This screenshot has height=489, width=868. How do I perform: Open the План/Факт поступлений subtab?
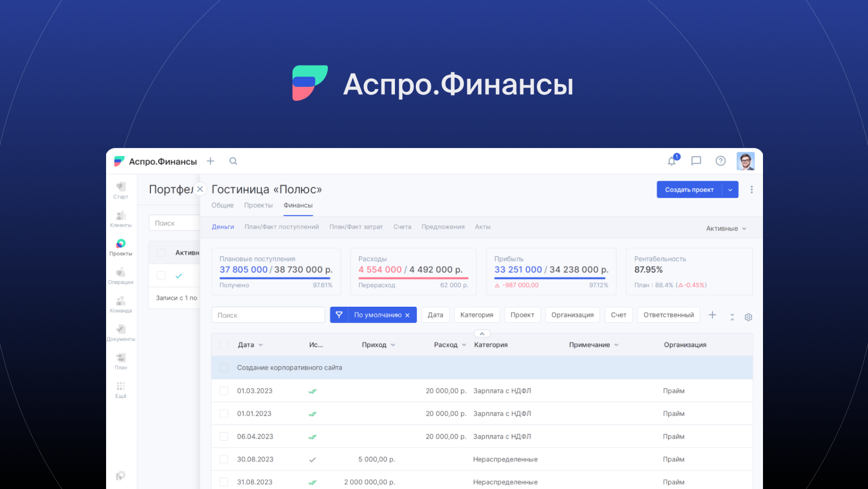282,227
